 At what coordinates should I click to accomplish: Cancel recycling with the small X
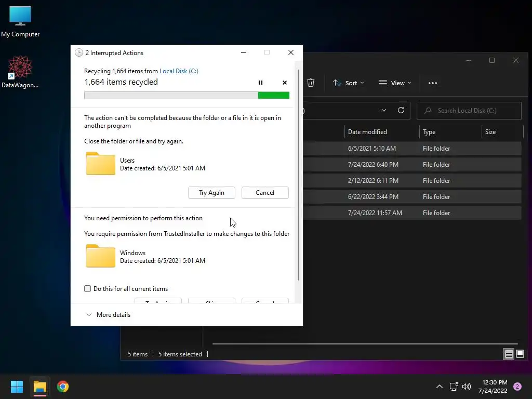click(x=284, y=83)
